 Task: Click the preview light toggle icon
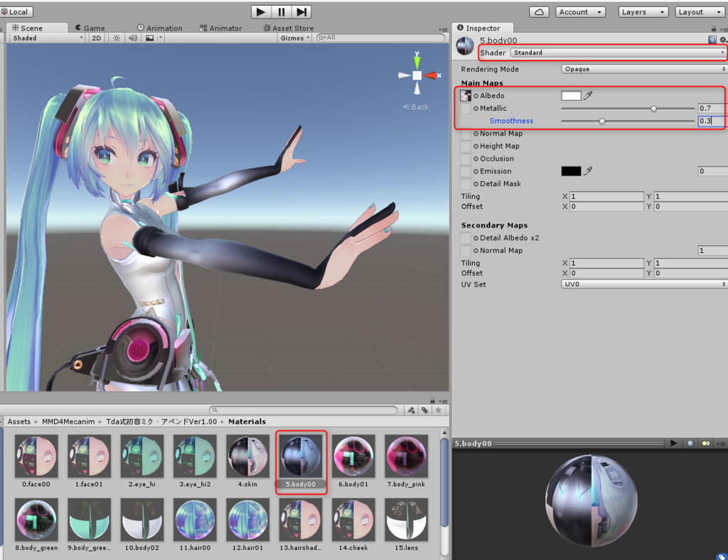pyautogui.click(x=706, y=443)
